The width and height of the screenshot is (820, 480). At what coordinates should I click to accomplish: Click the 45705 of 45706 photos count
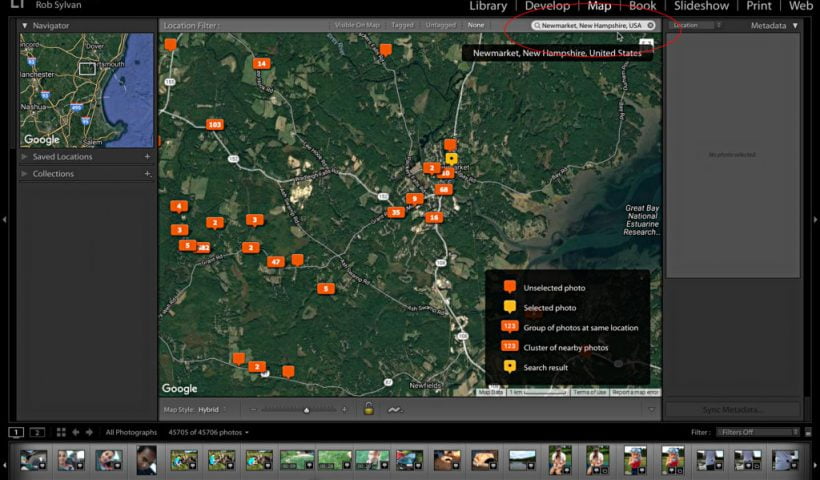click(208, 432)
